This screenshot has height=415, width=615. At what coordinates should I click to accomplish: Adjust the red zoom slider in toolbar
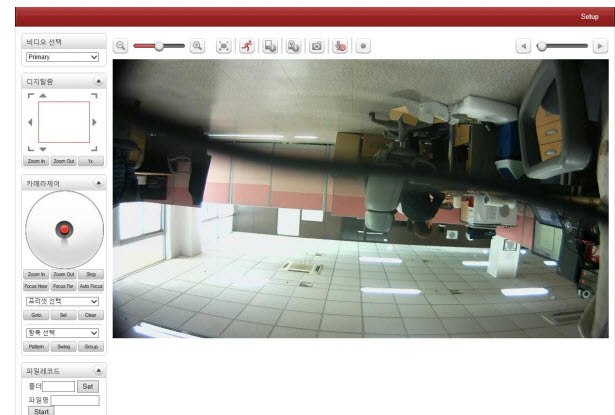[159, 46]
